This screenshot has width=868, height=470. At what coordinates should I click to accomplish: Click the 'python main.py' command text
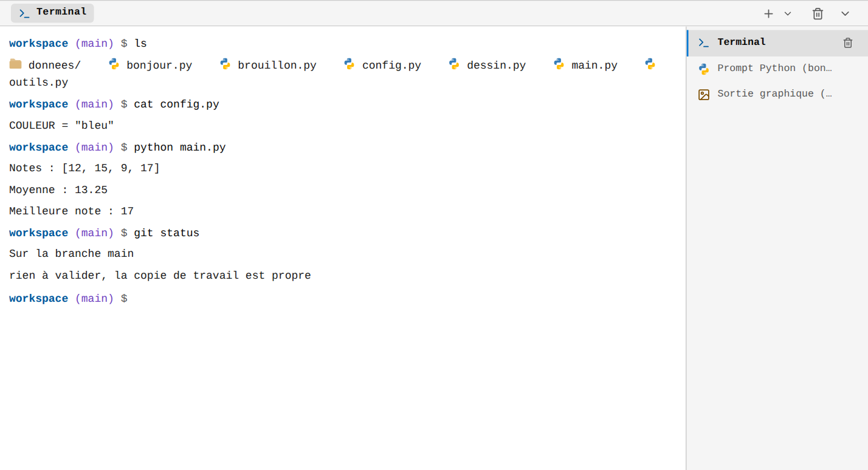[180, 148]
